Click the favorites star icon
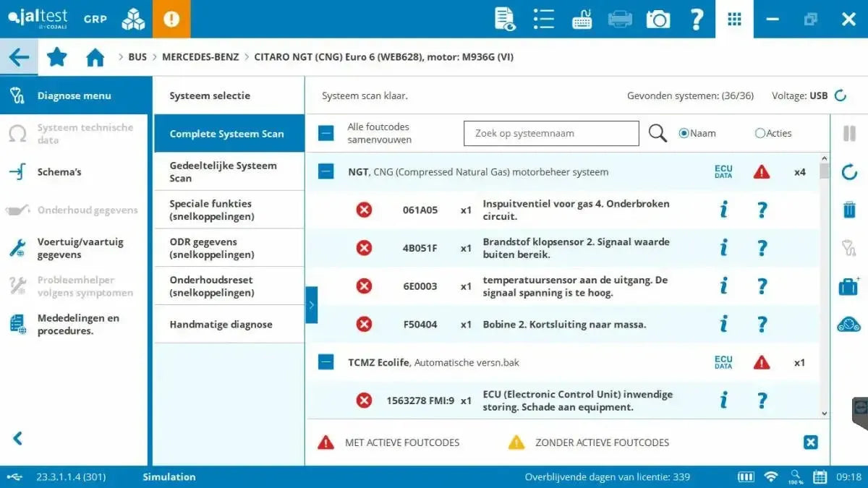Image resolution: width=868 pixels, height=488 pixels. pos(56,56)
